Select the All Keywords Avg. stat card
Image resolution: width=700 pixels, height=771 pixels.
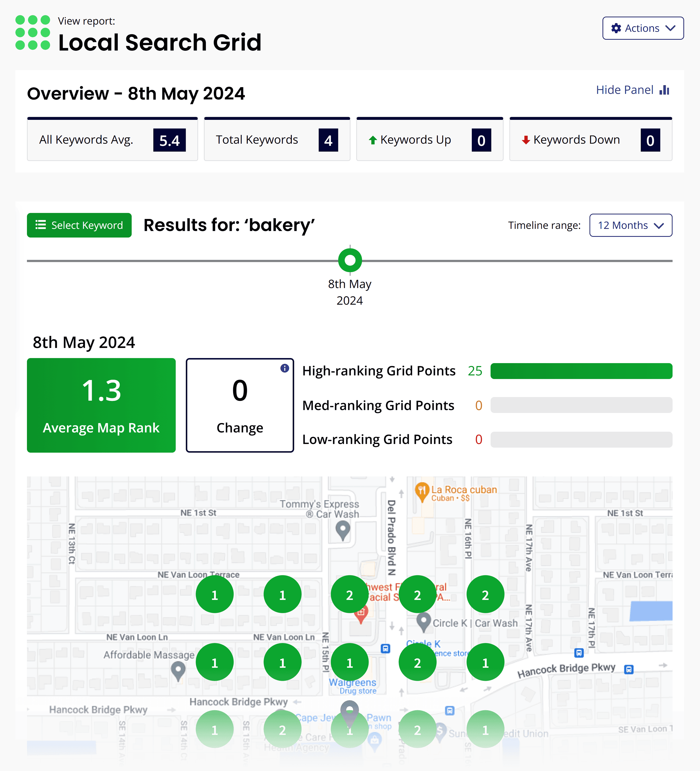pos(112,140)
